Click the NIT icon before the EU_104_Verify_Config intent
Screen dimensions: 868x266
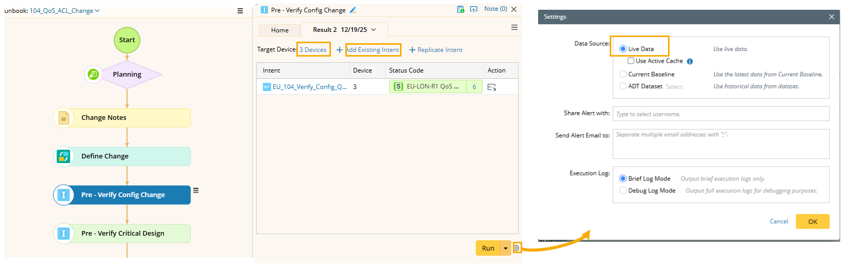tap(267, 87)
